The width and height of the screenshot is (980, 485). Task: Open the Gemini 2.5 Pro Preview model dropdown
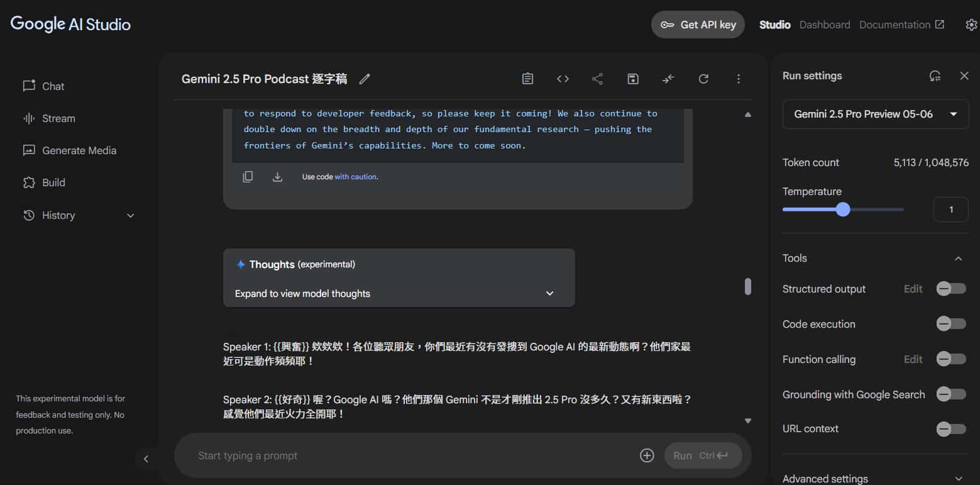(876, 114)
